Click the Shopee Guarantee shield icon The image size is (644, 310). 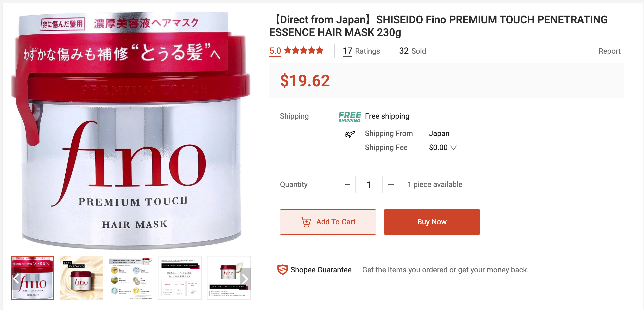[282, 270]
